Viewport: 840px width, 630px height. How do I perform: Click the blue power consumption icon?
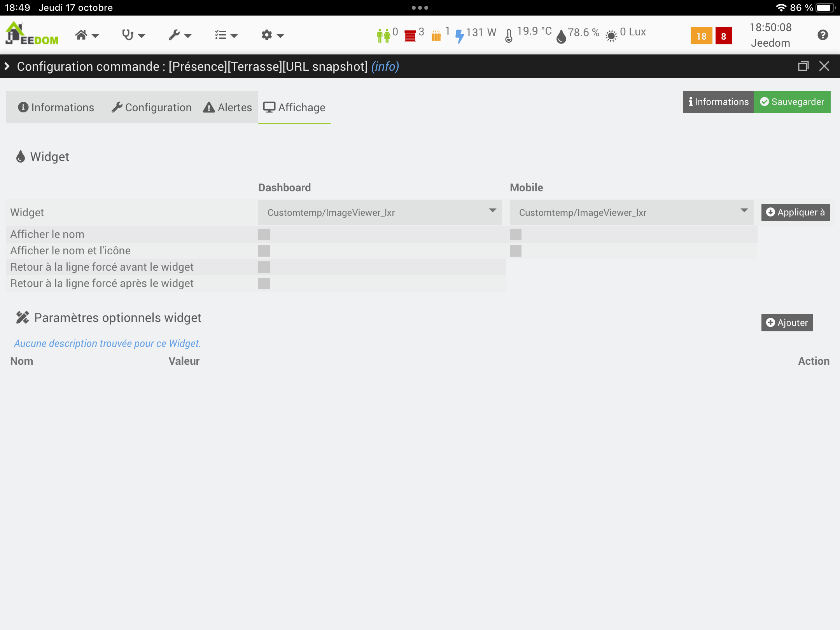[x=460, y=36]
